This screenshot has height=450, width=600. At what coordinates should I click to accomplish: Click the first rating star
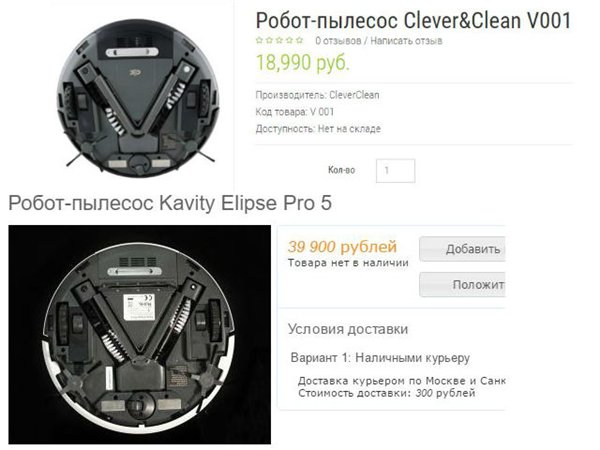coord(259,40)
